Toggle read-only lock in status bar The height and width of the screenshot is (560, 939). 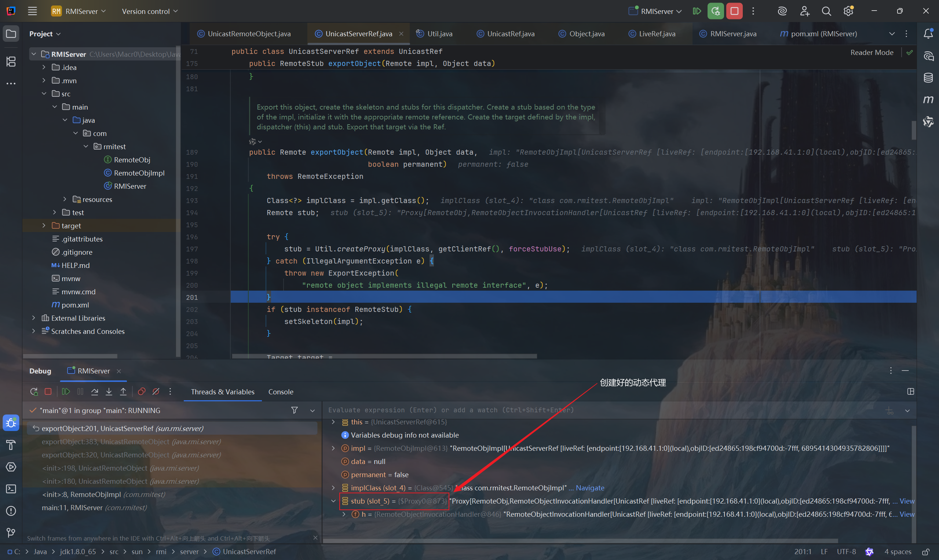click(926, 552)
